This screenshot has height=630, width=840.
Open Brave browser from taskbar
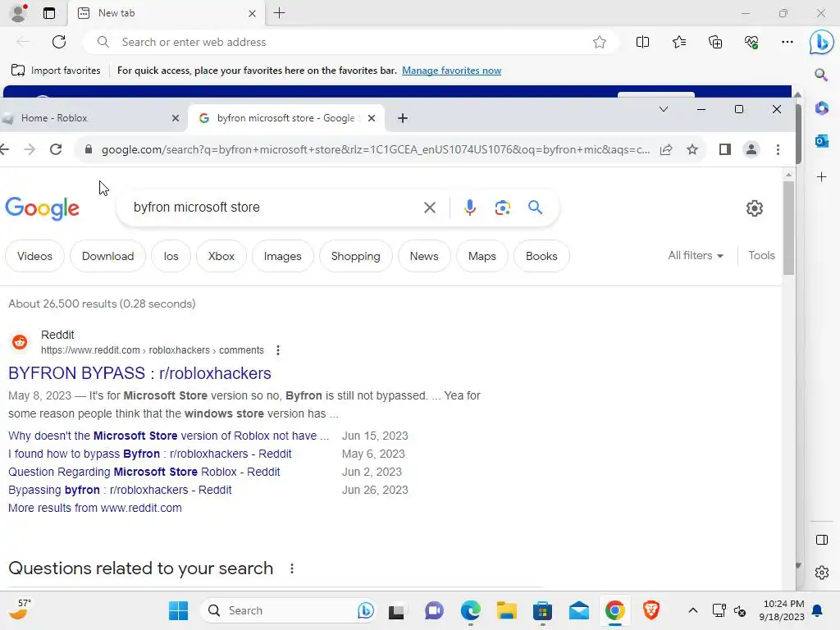tap(651, 610)
